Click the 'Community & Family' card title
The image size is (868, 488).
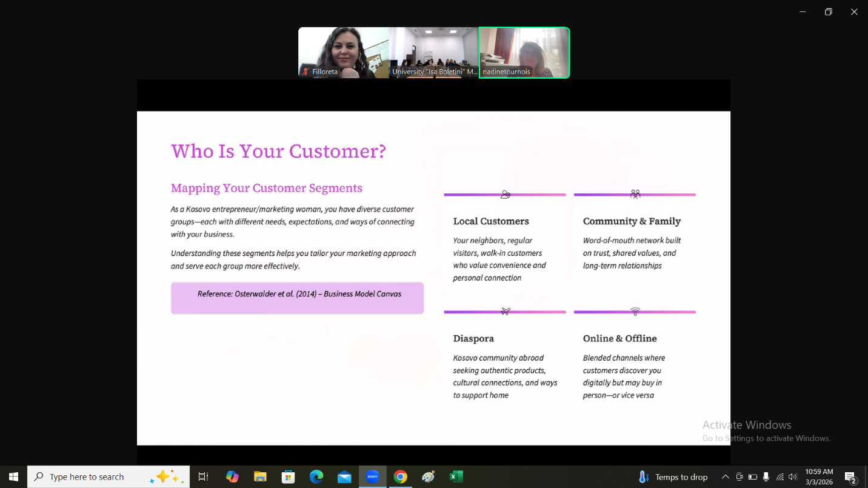632,221
